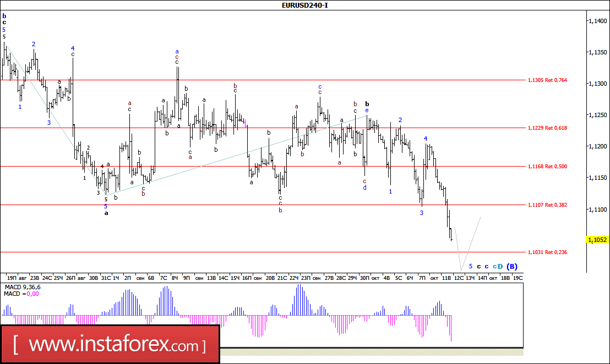
Task: Select the 4В date label
Action: click(x=386, y=278)
